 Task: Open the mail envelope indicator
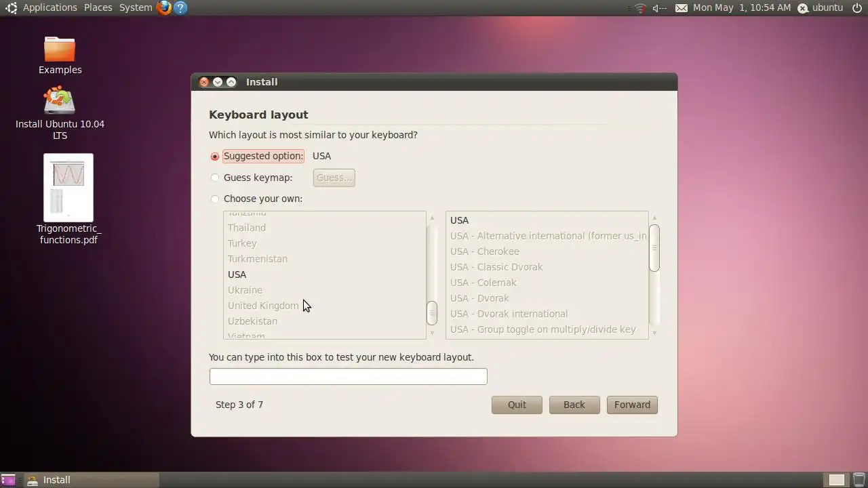682,8
